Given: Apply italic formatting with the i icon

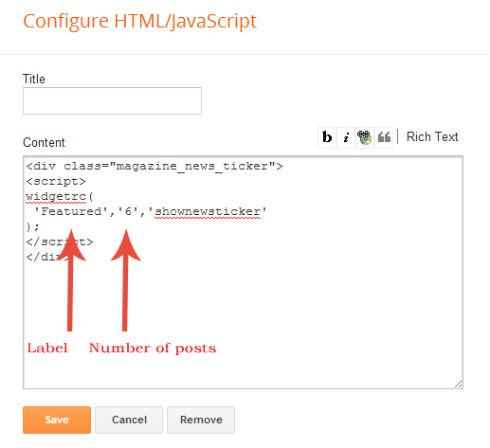Looking at the screenshot, I should pyautogui.click(x=346, y=137).
